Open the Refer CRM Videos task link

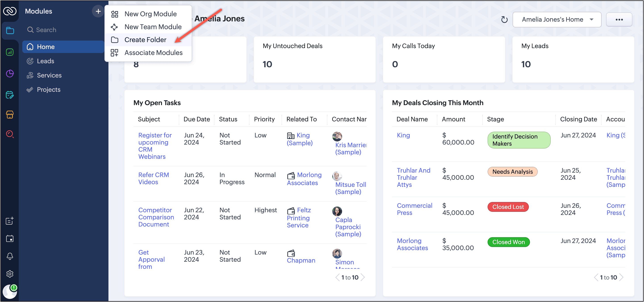[153, 178]
